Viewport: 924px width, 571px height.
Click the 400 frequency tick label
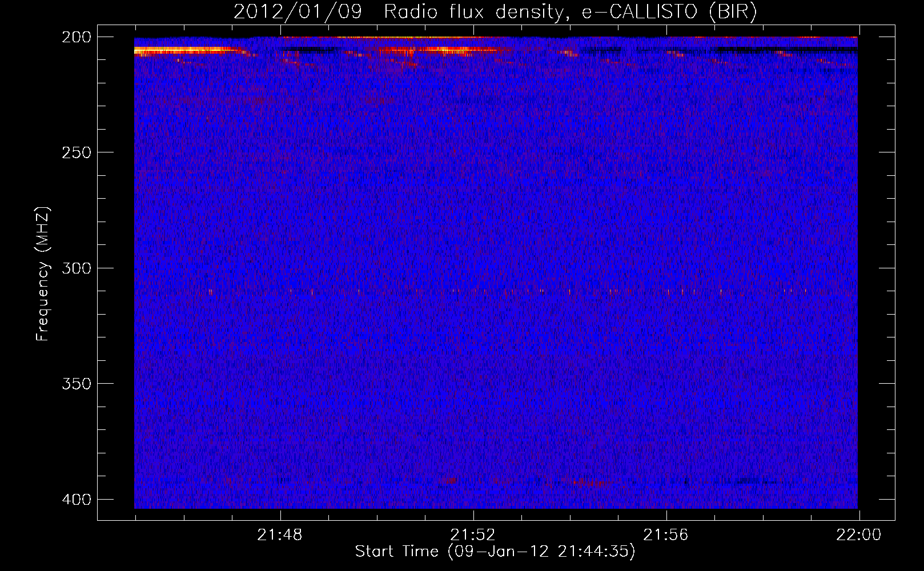76,500
